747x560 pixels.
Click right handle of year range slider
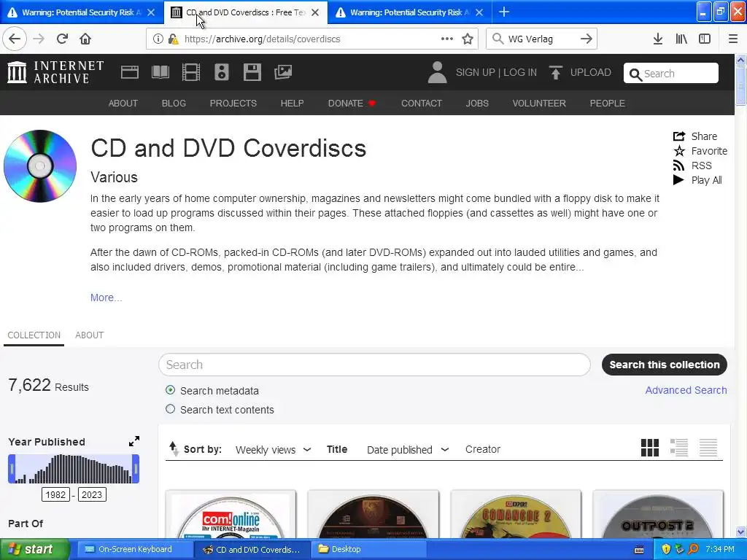[x=136, y=469]
